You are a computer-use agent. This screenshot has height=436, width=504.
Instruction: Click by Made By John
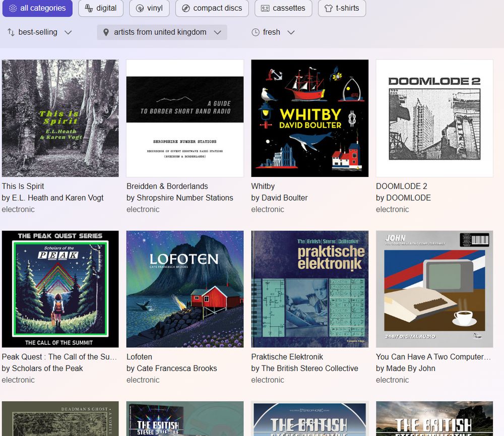click(x=406, y=368)
